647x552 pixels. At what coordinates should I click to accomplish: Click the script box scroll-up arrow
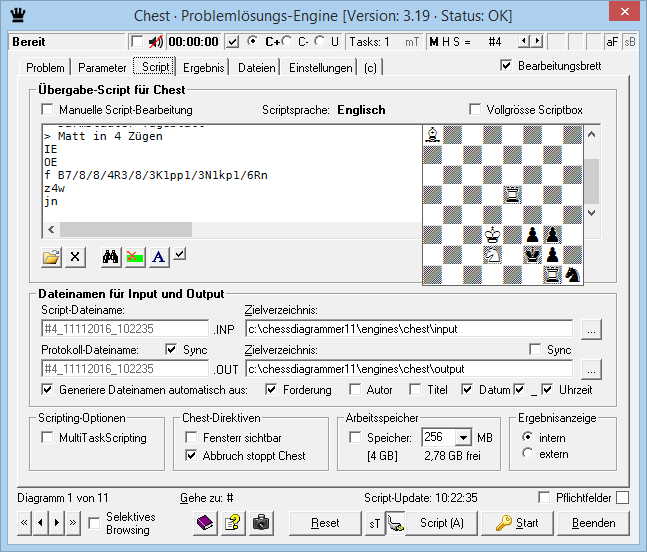pos(591,134)
